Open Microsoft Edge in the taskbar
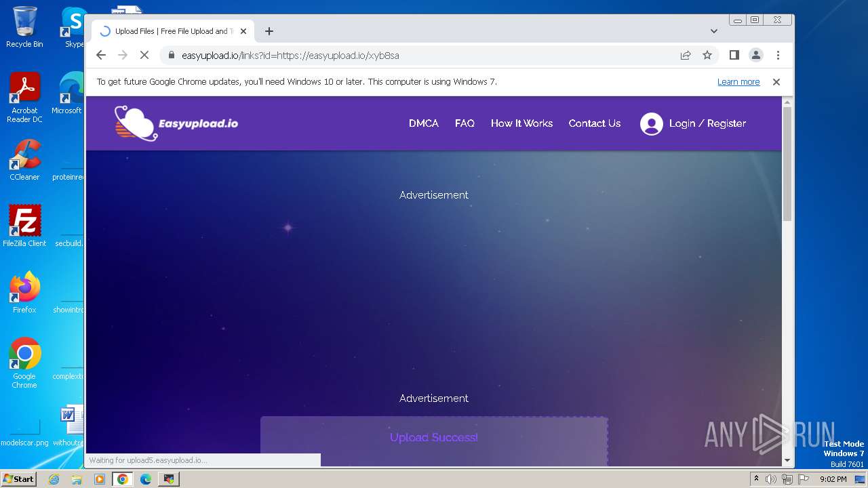Viewport: 868px width, 488px height. (146, 479)
